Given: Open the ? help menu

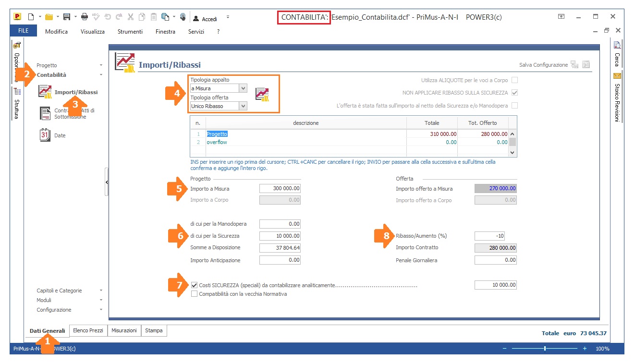Looking at the screenshot, I should point(219,32).
